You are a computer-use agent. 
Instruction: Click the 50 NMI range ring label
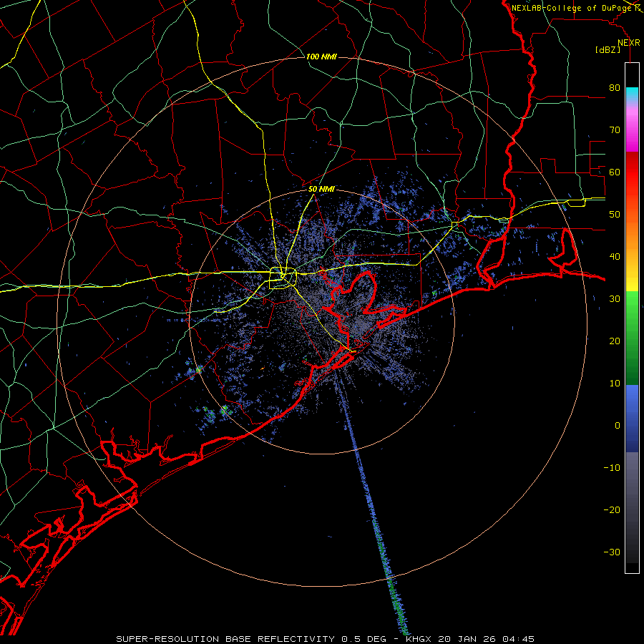click(321, 190)
